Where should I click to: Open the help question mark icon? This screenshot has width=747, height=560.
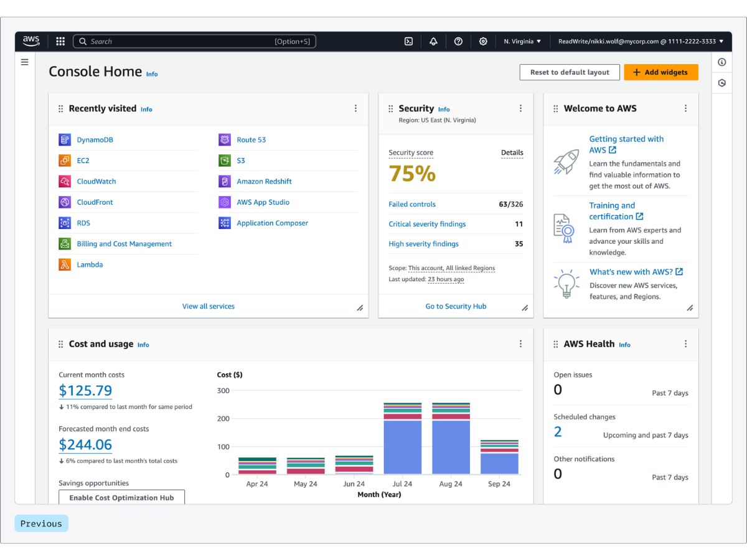click(x=458, y=42)
